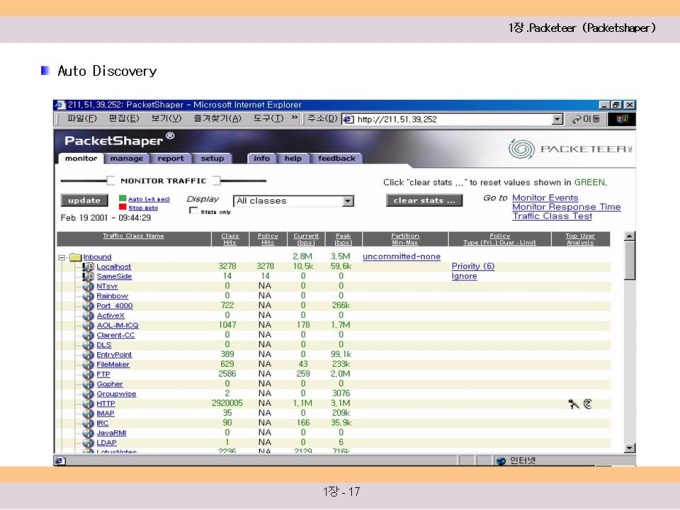680x510 pixels.
Task: Click the clear stats button
Action: pyautogui.click(x=424, y=200)
